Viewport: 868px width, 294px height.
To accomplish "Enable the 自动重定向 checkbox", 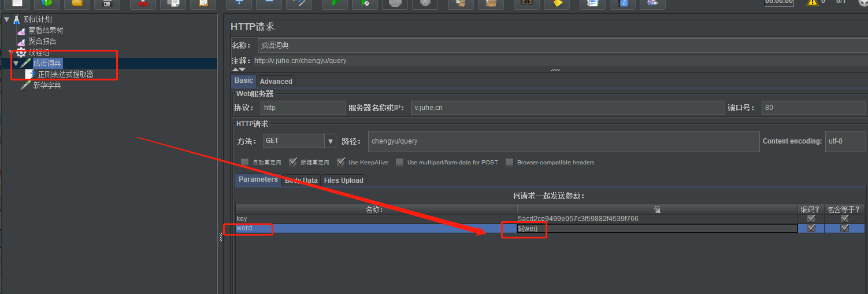I will [245, 162].
